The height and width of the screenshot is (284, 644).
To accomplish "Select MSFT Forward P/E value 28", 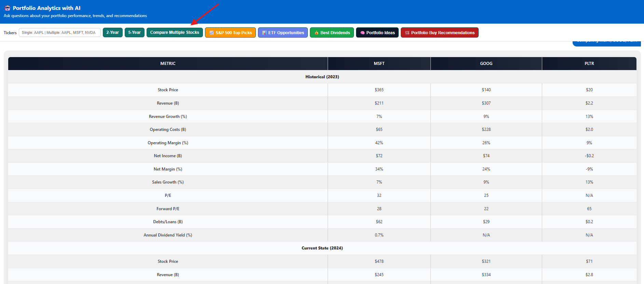I will [x=379, y=209].
